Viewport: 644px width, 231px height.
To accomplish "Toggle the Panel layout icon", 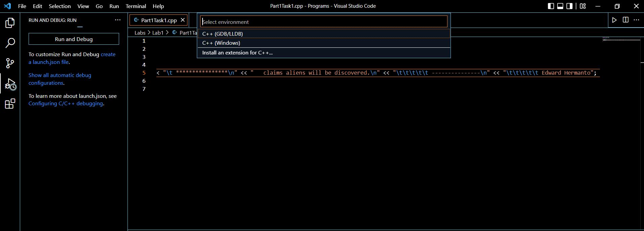I will tap(560, 6).
